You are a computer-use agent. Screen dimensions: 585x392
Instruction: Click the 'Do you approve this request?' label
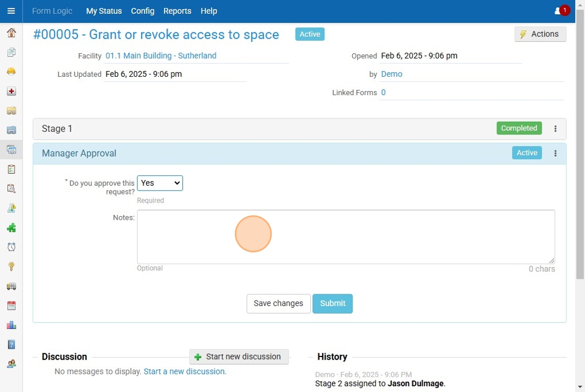(100, 187)
